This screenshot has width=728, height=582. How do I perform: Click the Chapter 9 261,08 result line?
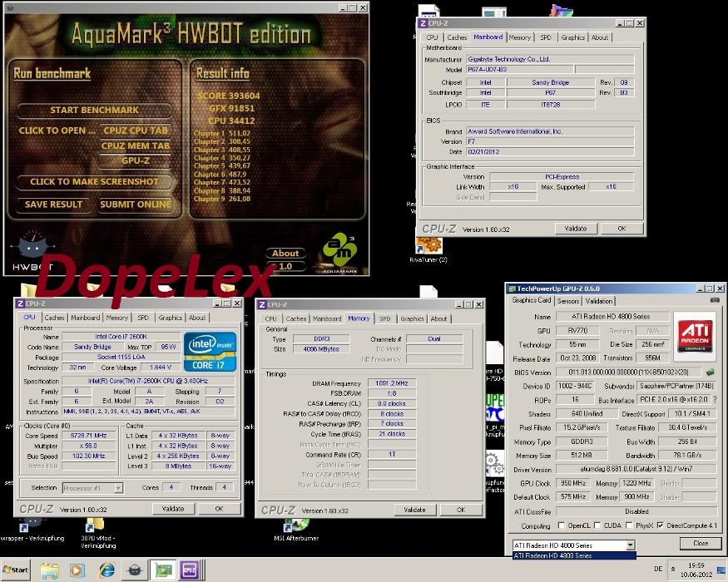point(222,199)
